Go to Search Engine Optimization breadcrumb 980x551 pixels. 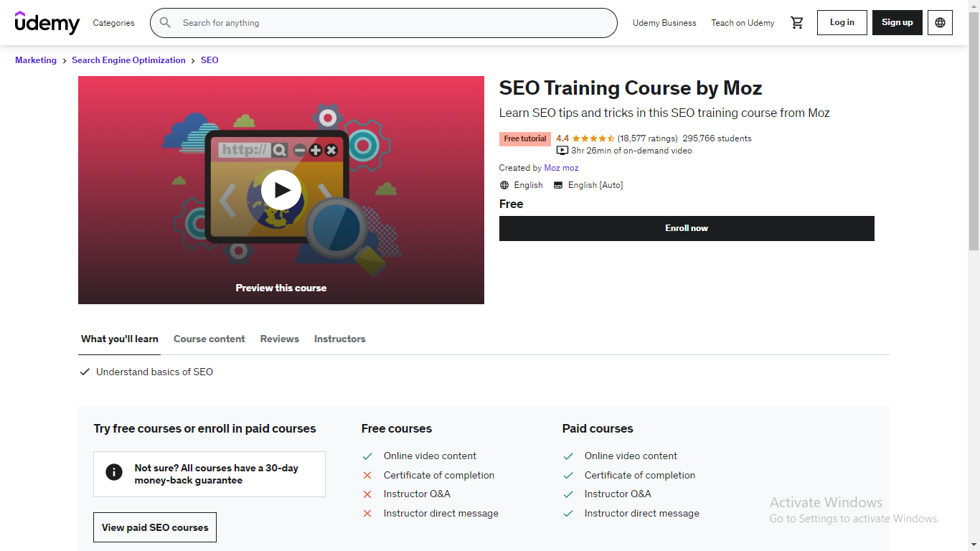coord(128,60)
